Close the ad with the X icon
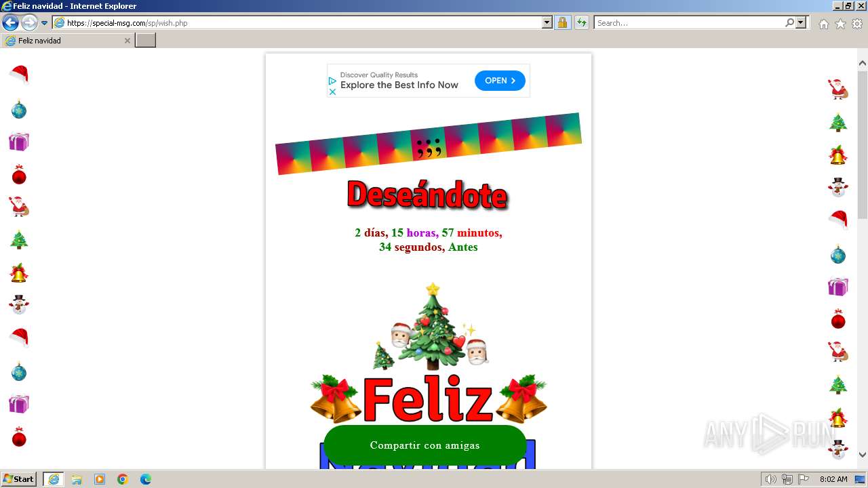 tap(332, 91)
